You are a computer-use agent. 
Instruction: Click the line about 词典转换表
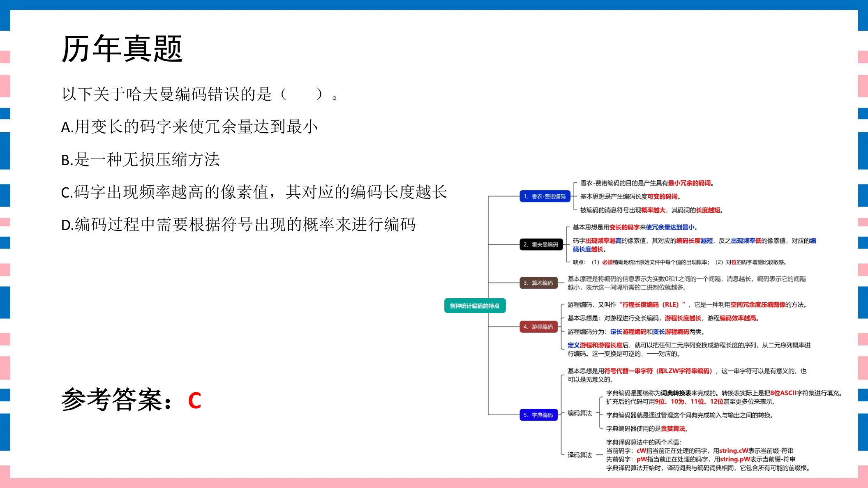point(725,397)
